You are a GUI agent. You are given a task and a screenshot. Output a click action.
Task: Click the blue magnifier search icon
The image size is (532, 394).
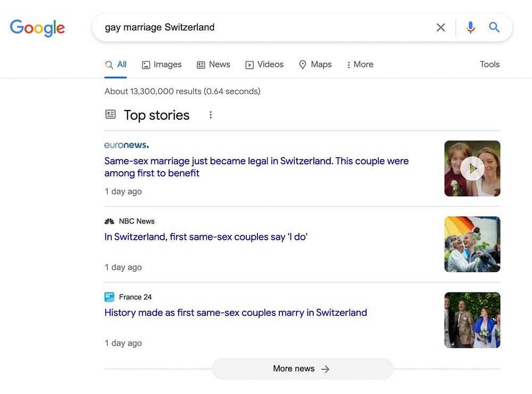tap(494, 27)
